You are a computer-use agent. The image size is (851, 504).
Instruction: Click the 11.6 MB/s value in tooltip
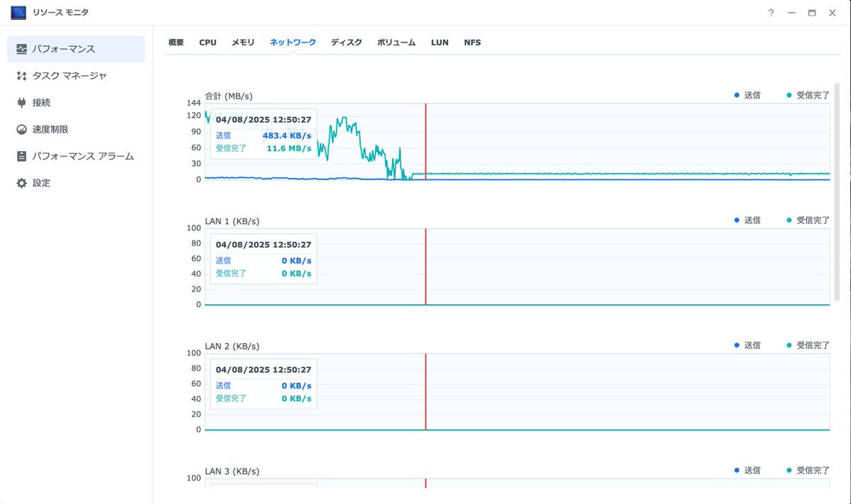tap(289, 148)
